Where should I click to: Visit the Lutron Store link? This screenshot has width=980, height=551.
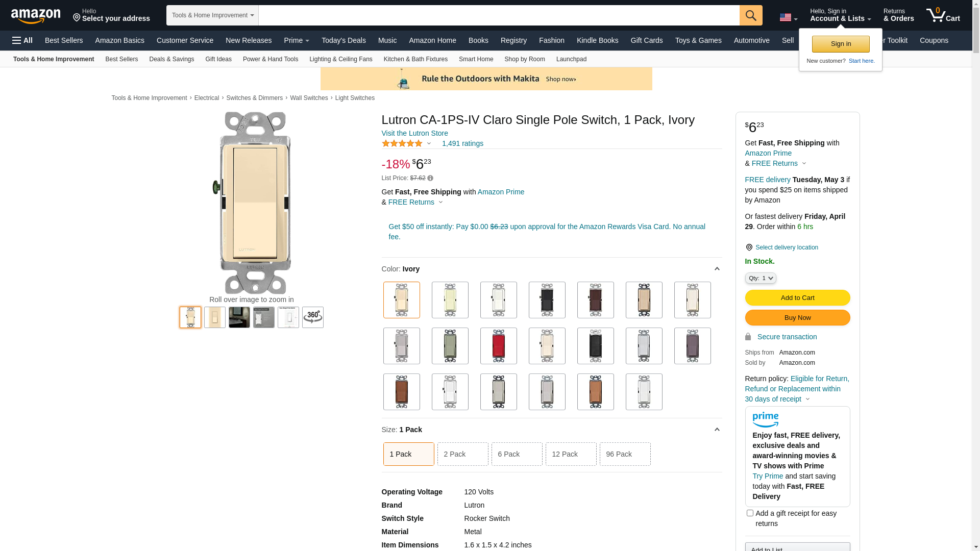pyautogui.click(x=414, y=133)
